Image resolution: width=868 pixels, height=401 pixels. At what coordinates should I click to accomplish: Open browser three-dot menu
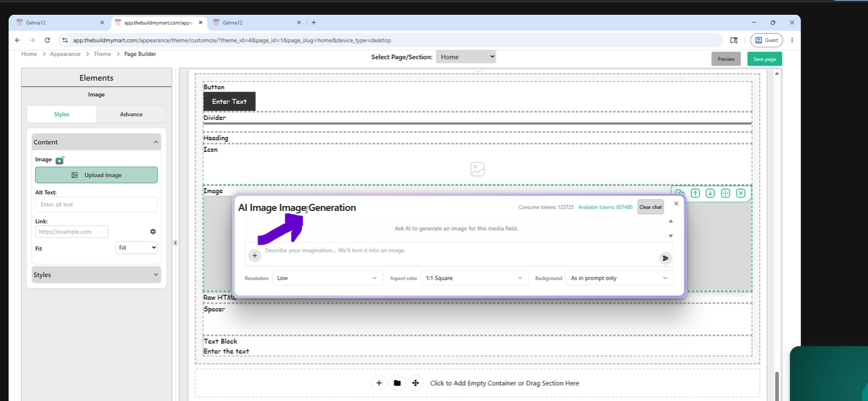tap(792, 40)
